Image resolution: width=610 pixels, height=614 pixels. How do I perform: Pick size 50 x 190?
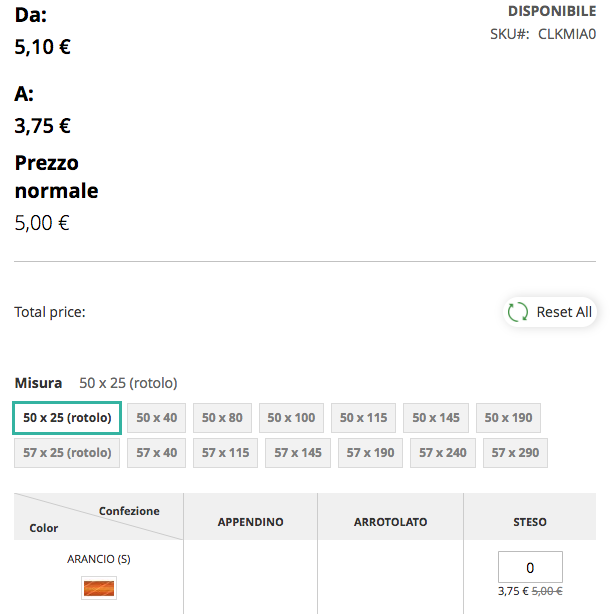[x=509, y=418]
